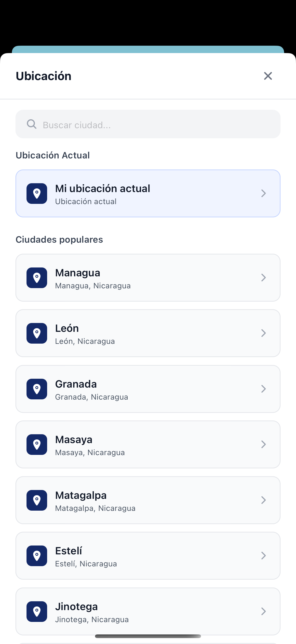This screenshot has height=644, width=296.
Task: Tap the León location pin icon
Action: [37, 333]
